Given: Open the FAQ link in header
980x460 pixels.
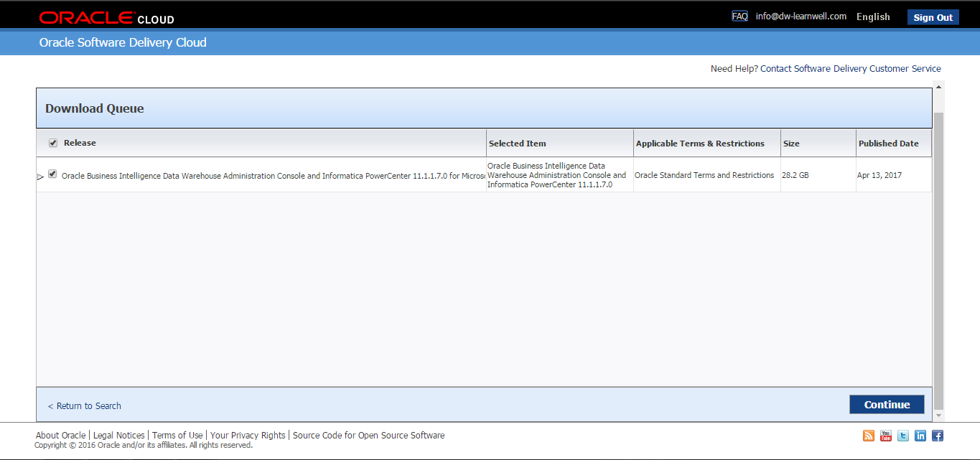Looking at the screenshot, I should pyautogui.click(x=739, y=17).
